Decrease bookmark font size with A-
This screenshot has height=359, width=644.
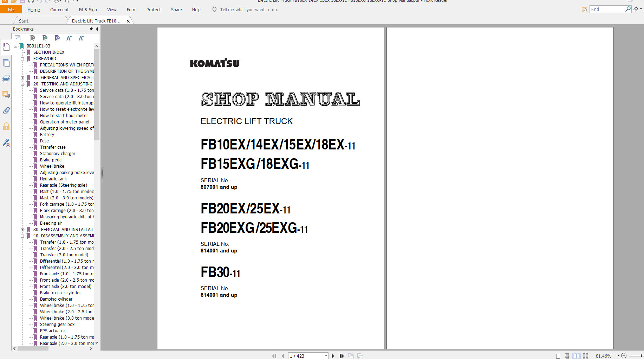(x=81, y=38)
